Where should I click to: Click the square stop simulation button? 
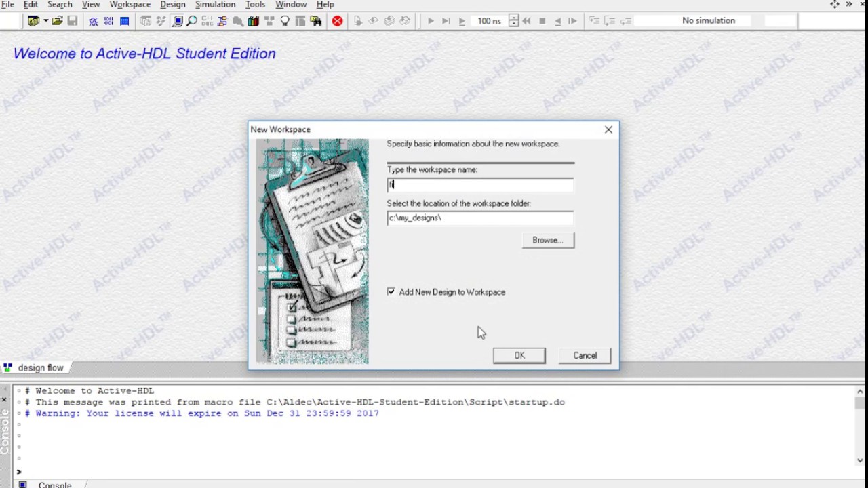(x=542, y=21)
